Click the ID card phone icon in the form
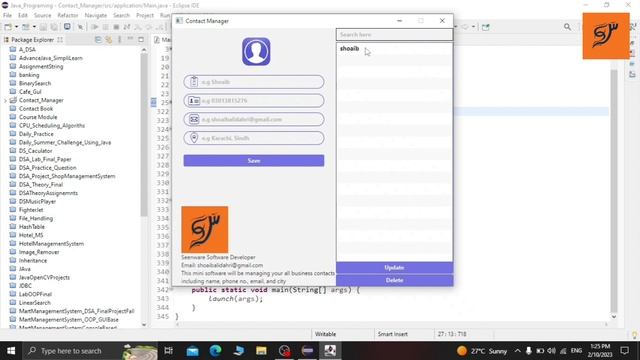The height and width of the screenshot is (360, 640). click(x=194, y=101)
